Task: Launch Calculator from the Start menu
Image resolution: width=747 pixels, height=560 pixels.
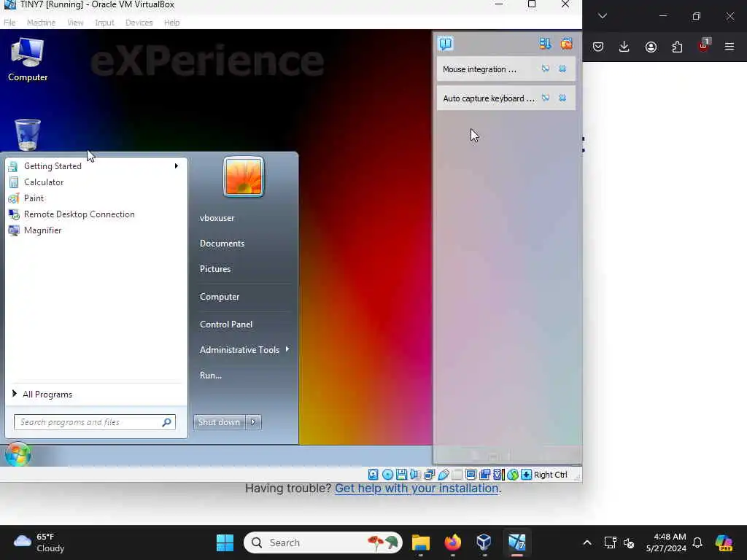Action: (96, 182)
